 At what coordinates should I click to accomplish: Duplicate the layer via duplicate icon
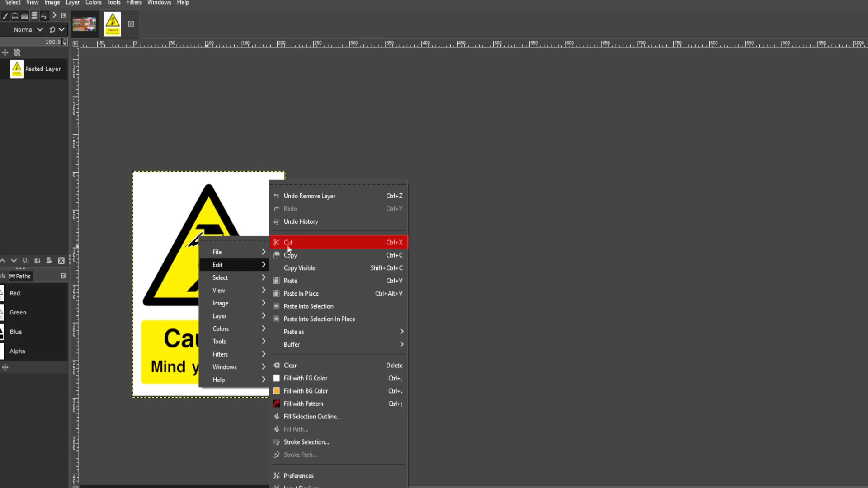[x=25, y=261]
